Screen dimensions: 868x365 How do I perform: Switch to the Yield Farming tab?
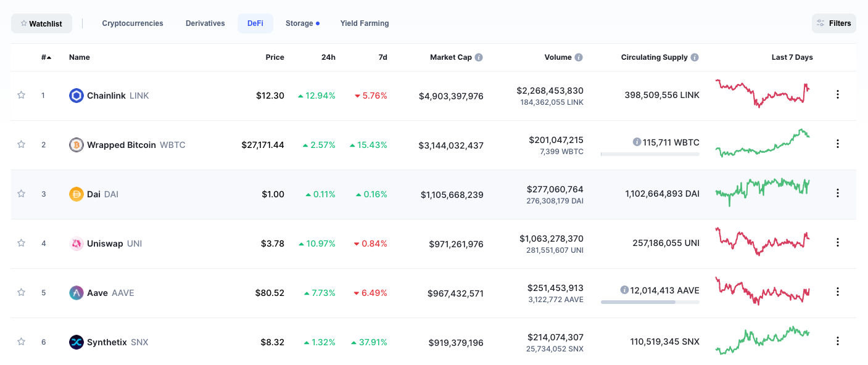[x=364, y=23]
